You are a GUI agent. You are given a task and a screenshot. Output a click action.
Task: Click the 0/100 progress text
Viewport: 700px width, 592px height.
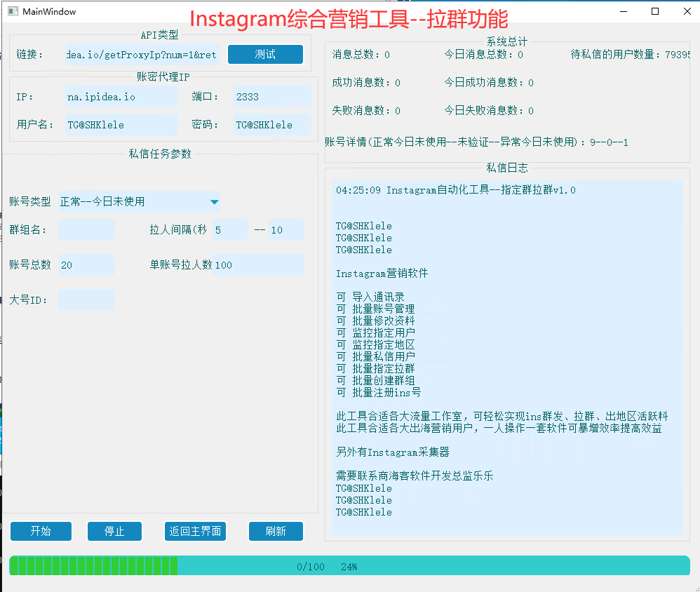[311, 567]
